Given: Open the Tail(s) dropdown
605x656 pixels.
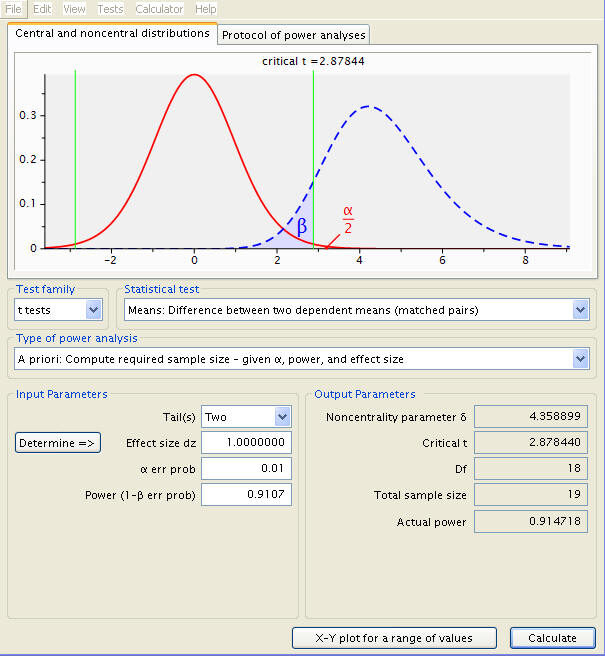Looking at the screenshot, I should tap(246, 417).
